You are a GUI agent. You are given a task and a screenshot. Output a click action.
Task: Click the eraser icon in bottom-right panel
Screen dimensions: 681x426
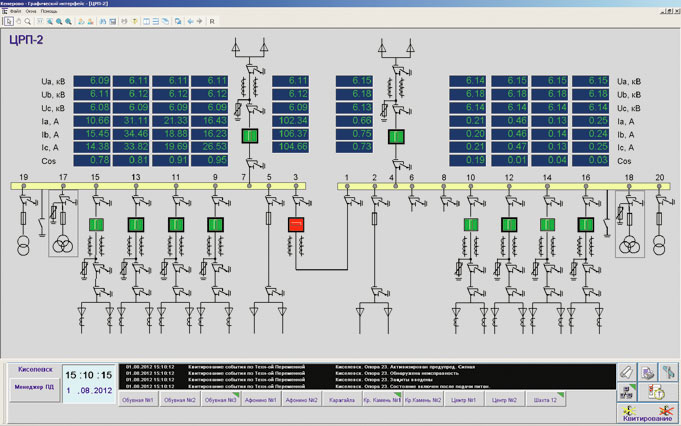click(x=625, y=373)
